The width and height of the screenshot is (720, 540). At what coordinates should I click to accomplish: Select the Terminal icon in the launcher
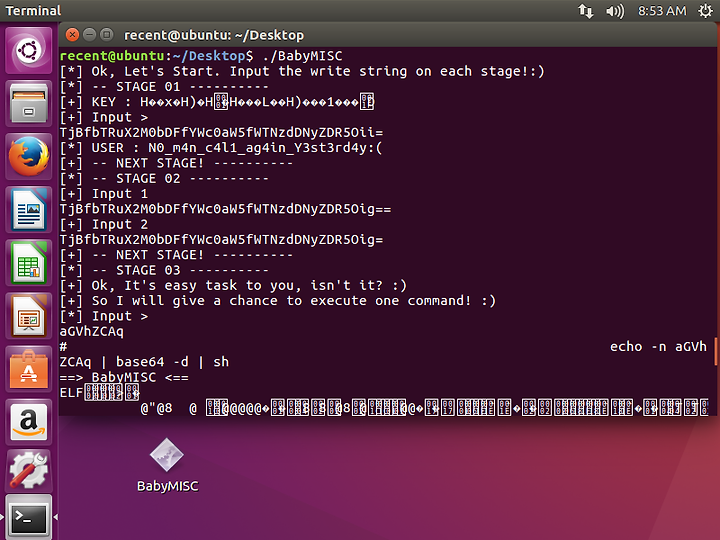click(28, 518)
